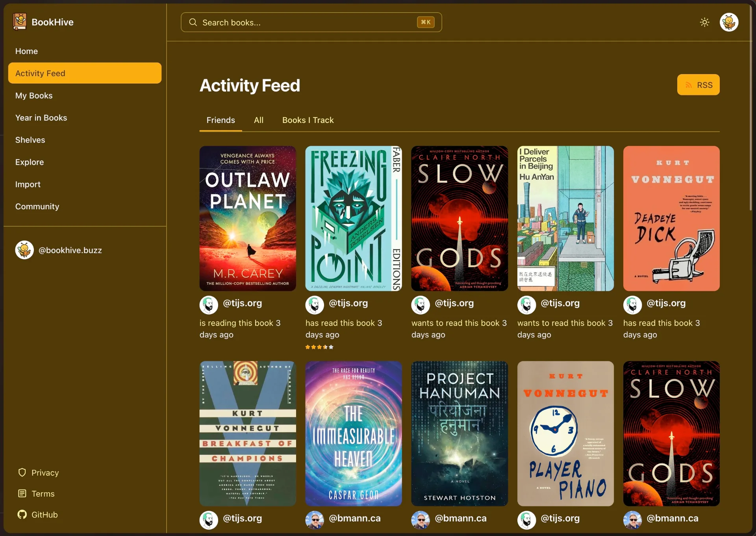Click the @bookhive.buzz sidebar avatar
756x536 pixels.
[x=24, y=250]
